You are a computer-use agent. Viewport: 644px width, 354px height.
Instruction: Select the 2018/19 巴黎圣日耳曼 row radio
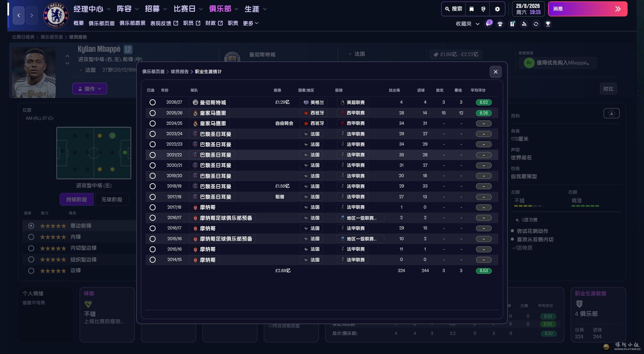[152, 186]
